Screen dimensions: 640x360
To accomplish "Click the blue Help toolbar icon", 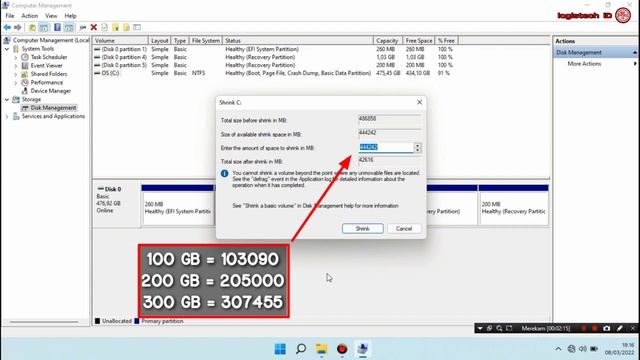I will tap(57, 27).
